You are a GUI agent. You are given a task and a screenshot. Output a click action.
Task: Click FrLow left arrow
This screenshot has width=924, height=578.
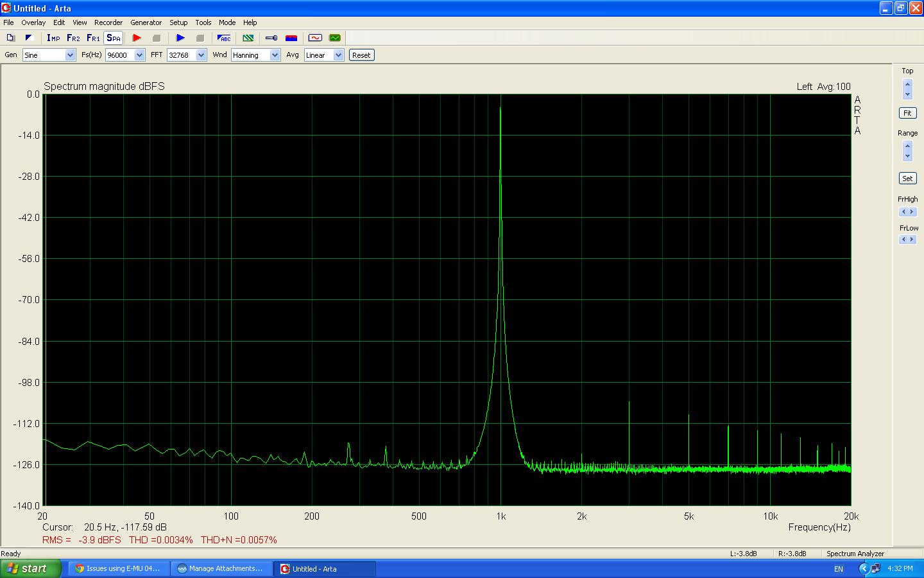[903, 240]
